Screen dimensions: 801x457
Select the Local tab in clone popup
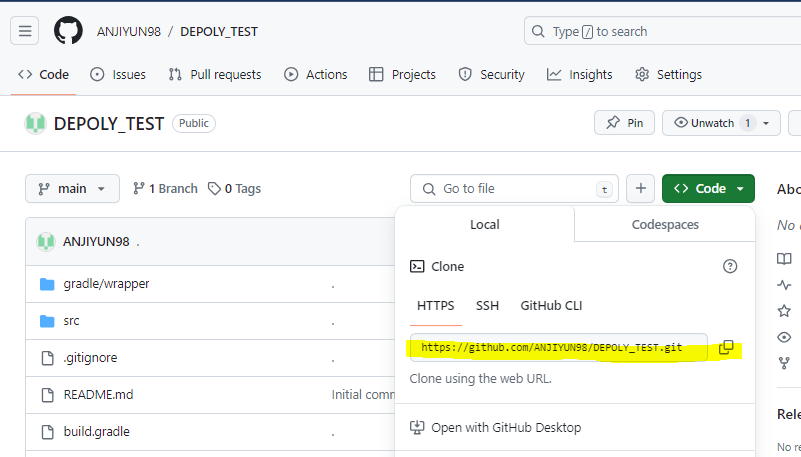(485, 224)
